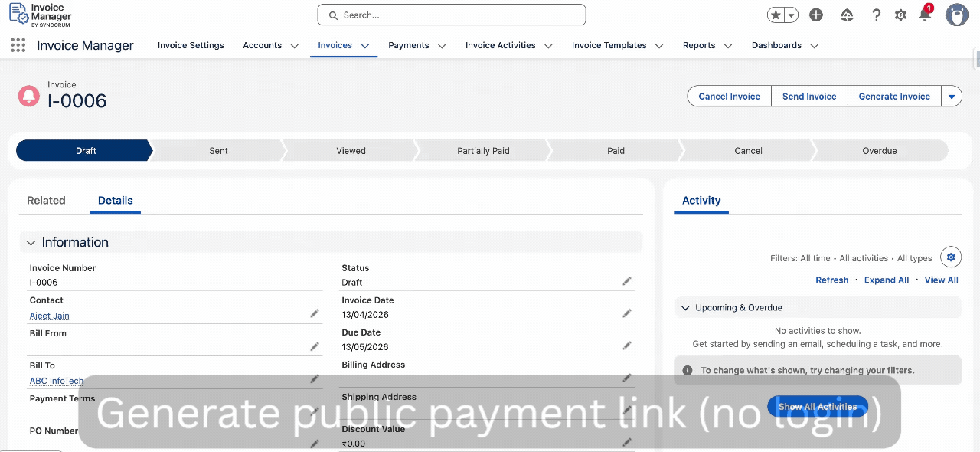Edit the Bill From pencil icon
This screenshot has width=980, height=452.
point(315,346)
